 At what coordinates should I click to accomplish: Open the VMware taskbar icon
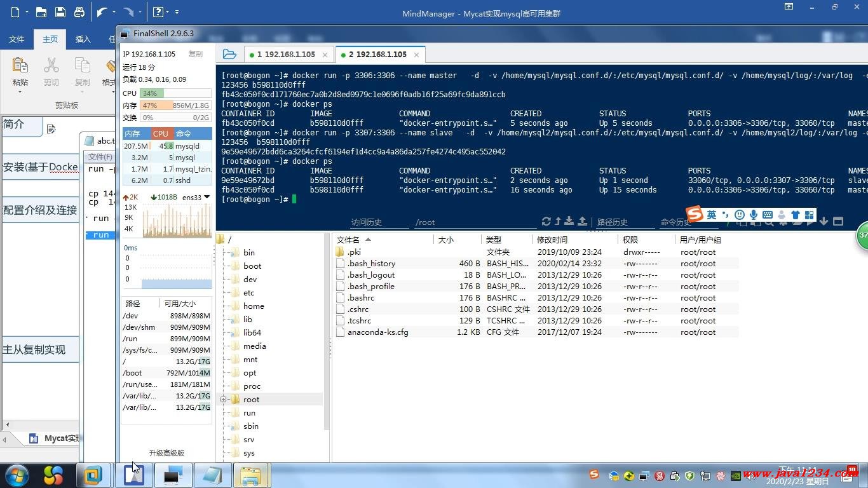tap(93, 475)
